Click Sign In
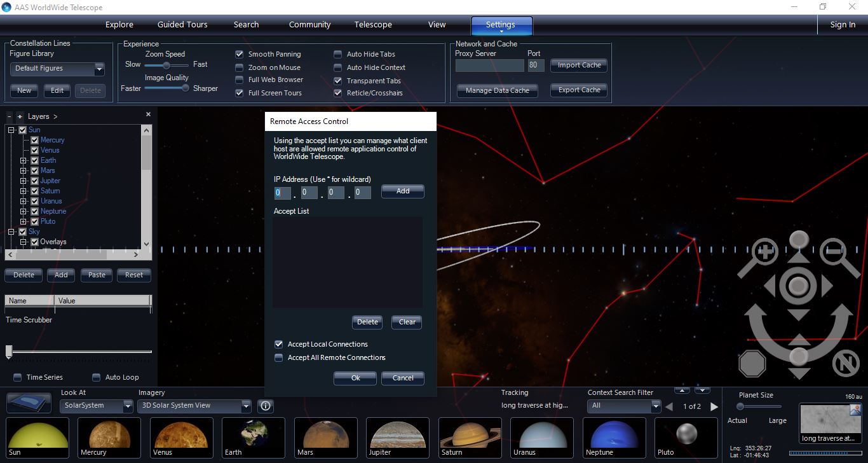 click(843, 25)
